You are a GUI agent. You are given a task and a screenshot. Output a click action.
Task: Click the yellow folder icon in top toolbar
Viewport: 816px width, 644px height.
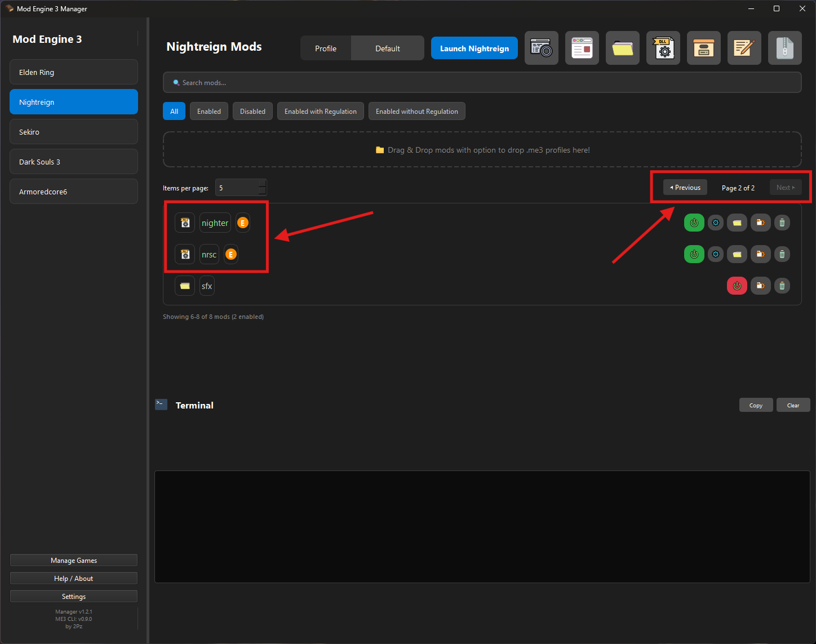pos(623,48)
